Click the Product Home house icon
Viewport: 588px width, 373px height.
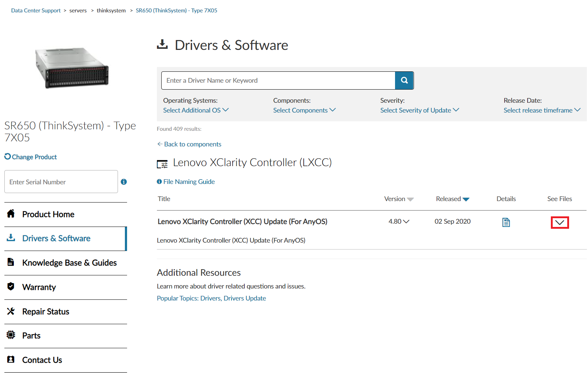[11, 213]
